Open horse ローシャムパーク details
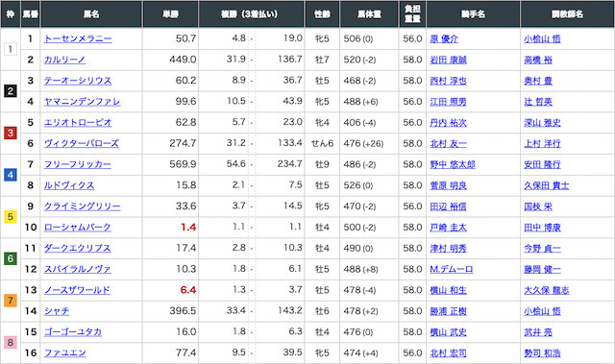 pyautogui.click(x=77, y=228)
